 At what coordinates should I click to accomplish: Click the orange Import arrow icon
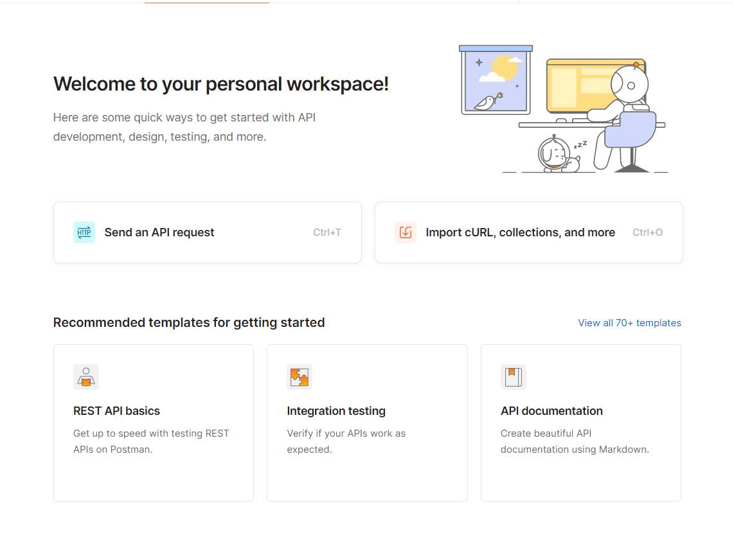click(406, 232)
